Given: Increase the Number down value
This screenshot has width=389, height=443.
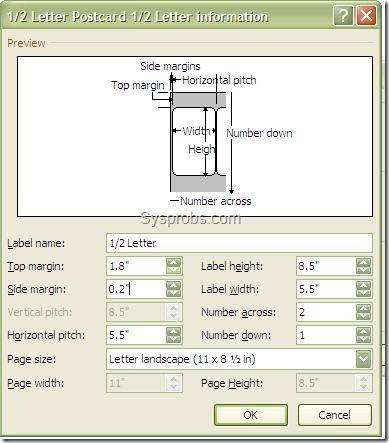Looking at the screenshot, I should [363, 331].
